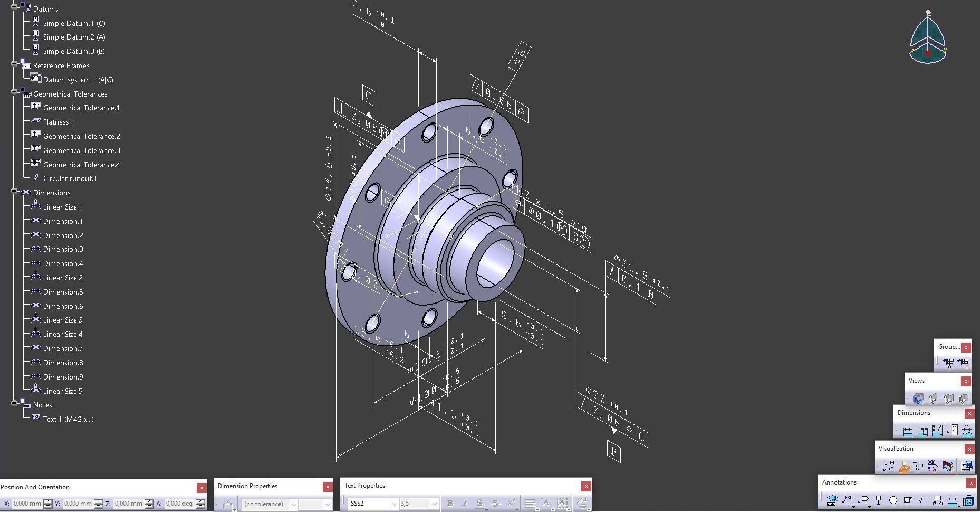Click the Roughness symbol tool
980x512 pixels.
[923, 500]
